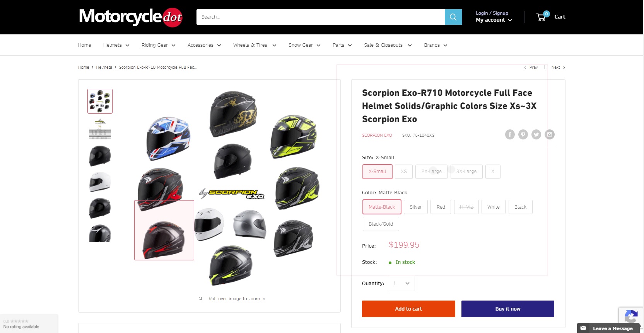Choose Black/Gold color option

coord(381,224)
